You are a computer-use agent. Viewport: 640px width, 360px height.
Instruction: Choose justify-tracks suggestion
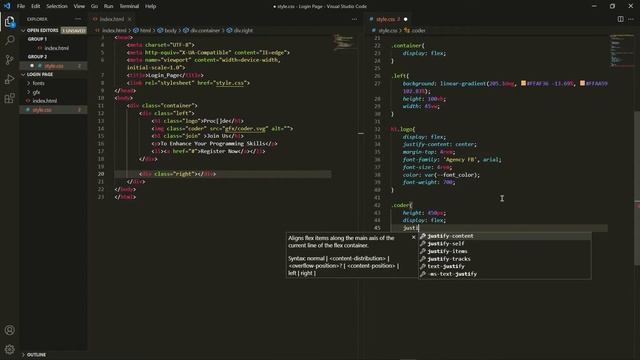[505, 259]
